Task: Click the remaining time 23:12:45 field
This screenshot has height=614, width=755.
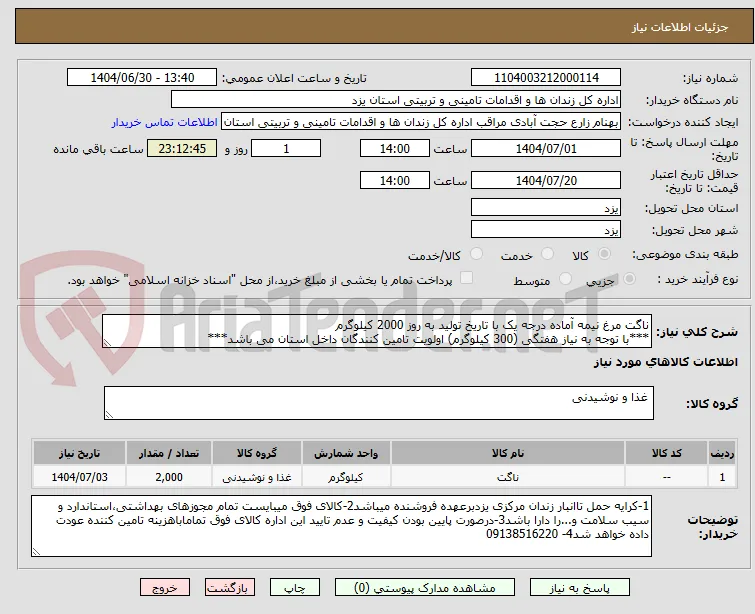Action: (182, 148)
